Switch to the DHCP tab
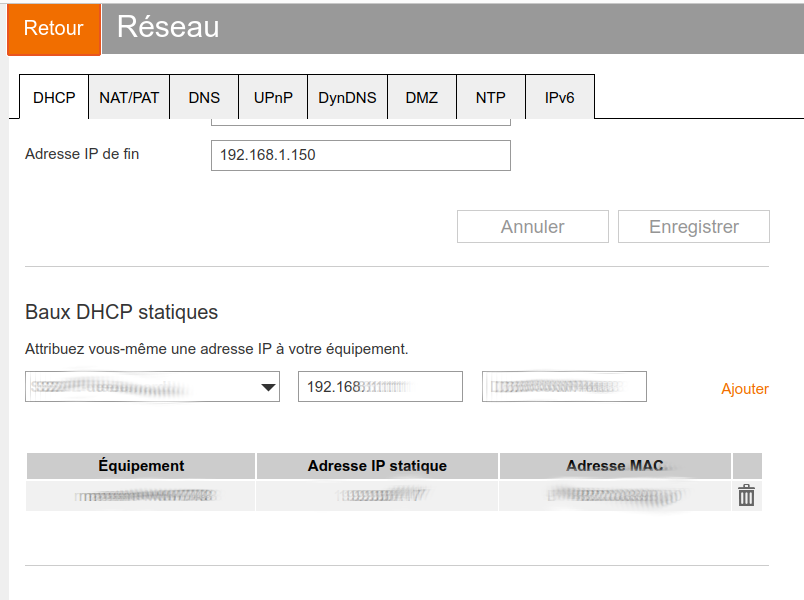The height and width of the screenshot is (600, 804). tap(54, 98)
